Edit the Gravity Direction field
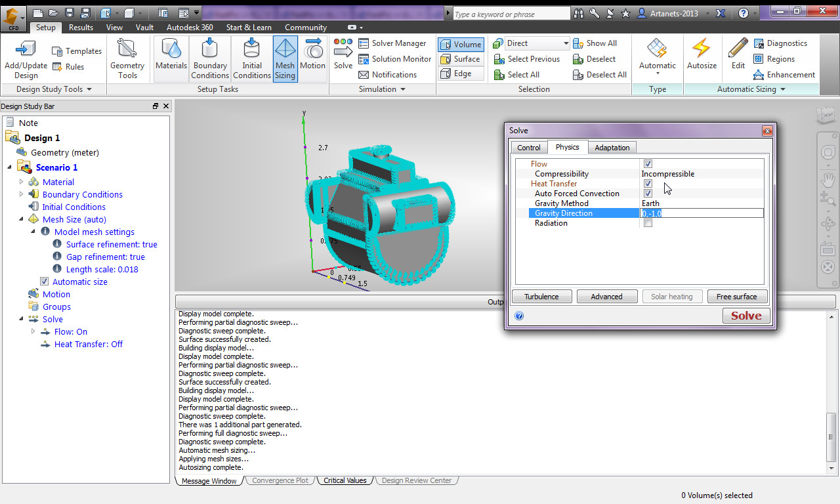 click(702, 213)
